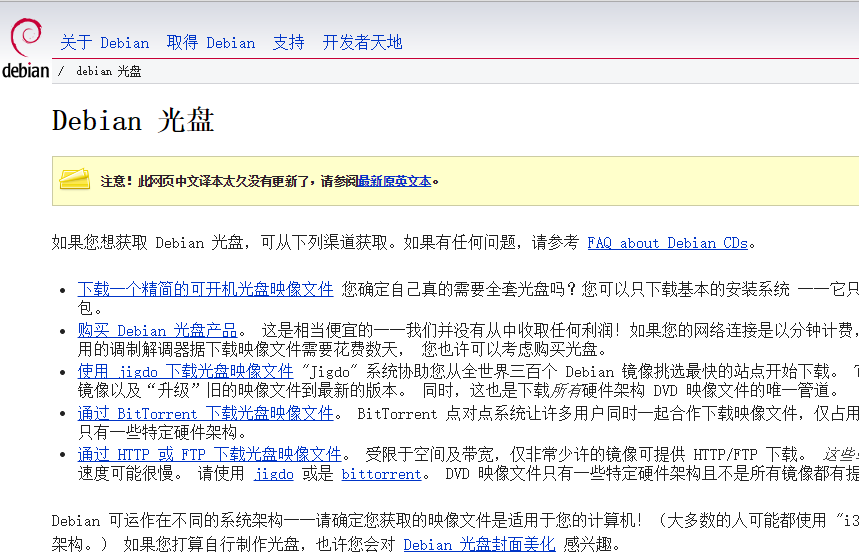This screenshot has height=558, width=859.
Task: Click 通过 HTTP 或 FTP 下载光盘映像文件 link
Action: tap(209, 454)
